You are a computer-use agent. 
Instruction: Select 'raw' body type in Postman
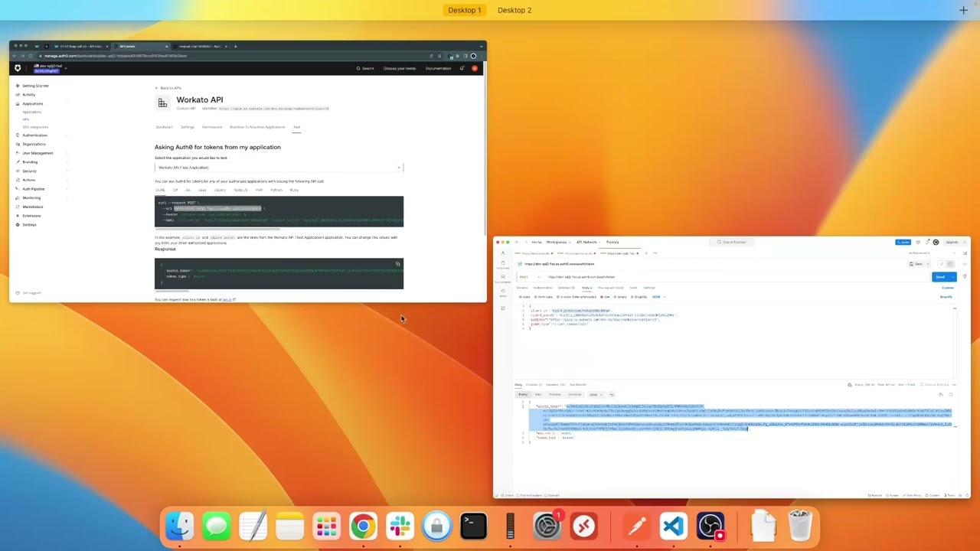[605, 297]
